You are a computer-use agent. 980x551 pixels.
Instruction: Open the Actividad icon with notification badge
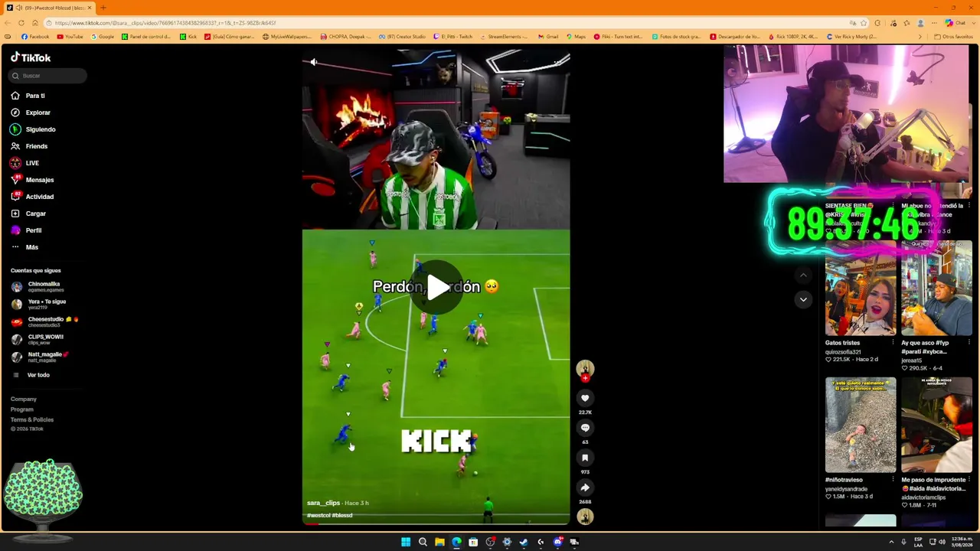(15, 197)
